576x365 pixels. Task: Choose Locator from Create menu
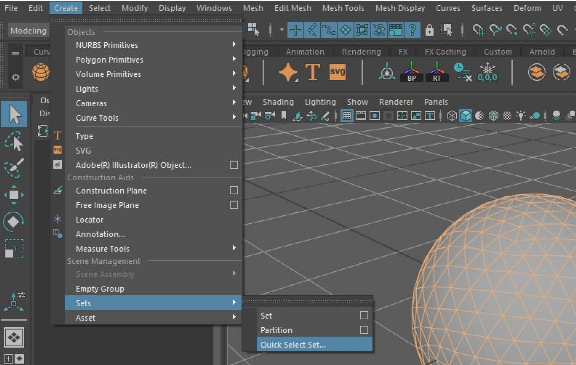[154, 220]
